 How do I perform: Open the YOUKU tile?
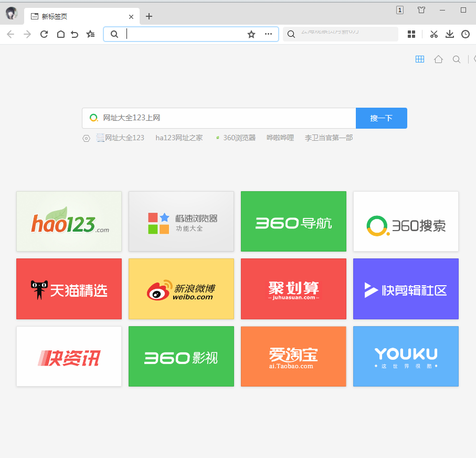pyautogui.click(x=406, y=357)
